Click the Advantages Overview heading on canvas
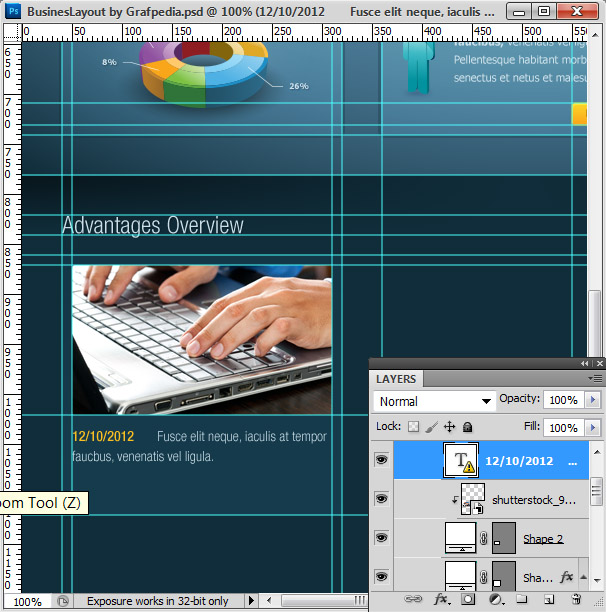This screenshot has height=612, width=606. [x=153, y=225]
